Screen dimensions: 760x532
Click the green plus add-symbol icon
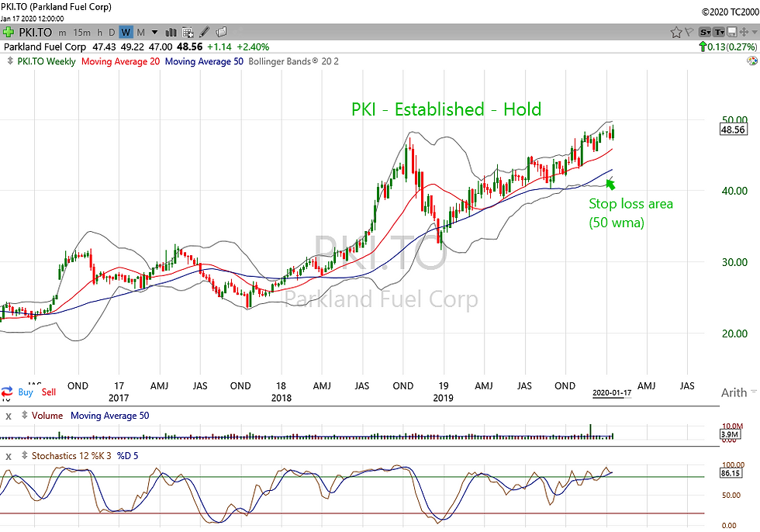(x=8, y=33)
